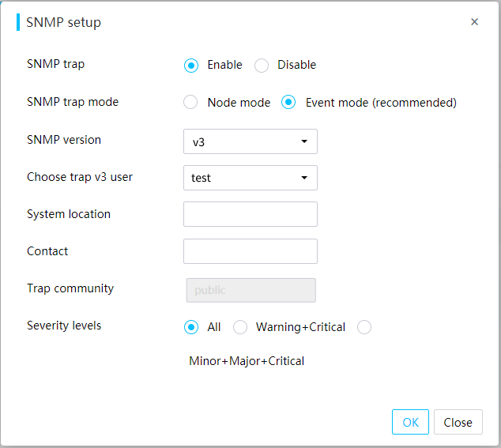Open the Choose trap v3 user dropdown
This screenshot has height=448, width=501.
[250, 178]
